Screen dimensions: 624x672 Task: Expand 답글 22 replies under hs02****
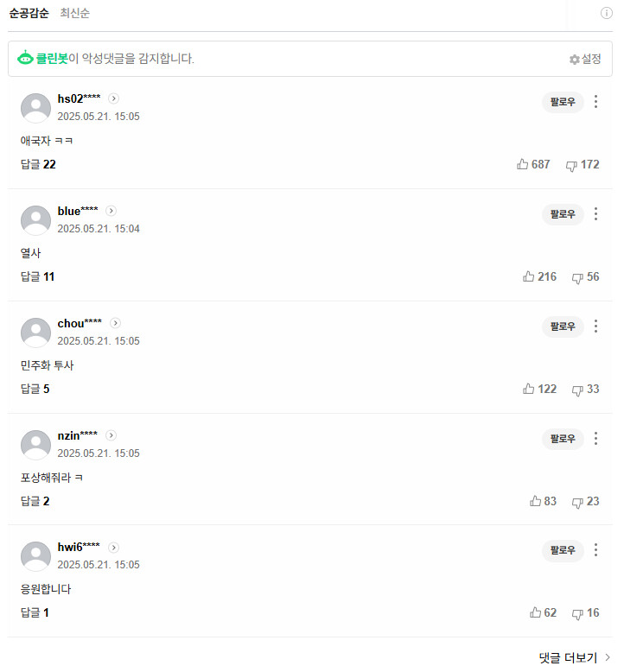38,164
